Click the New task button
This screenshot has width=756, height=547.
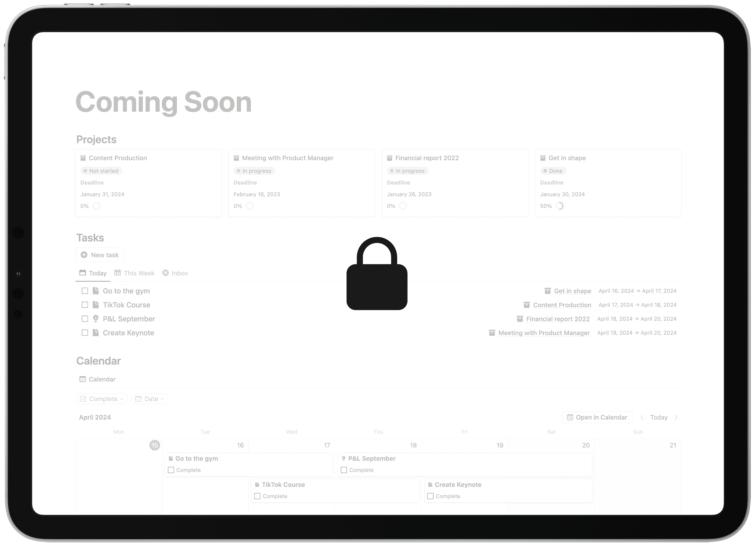[x=105, y=254]
